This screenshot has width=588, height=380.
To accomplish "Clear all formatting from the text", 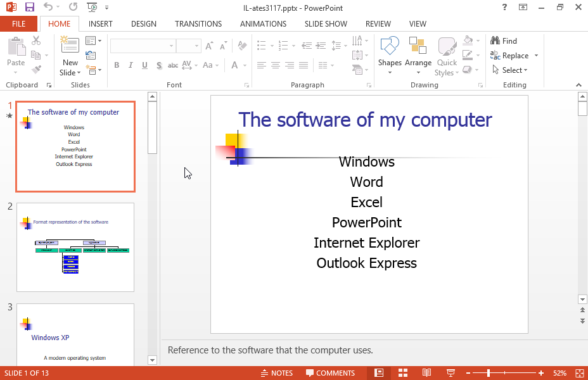I will click(242, 46).
